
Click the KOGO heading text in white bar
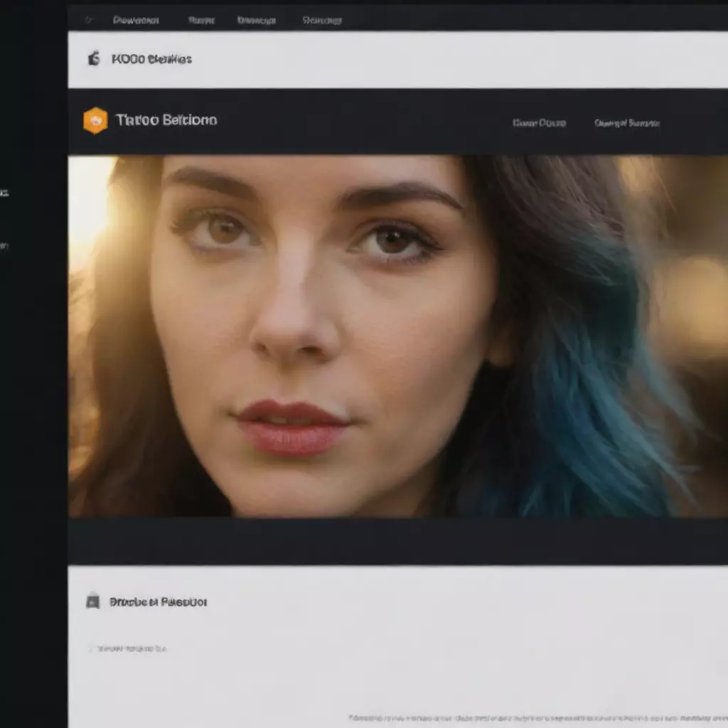[x=151, y=59]
